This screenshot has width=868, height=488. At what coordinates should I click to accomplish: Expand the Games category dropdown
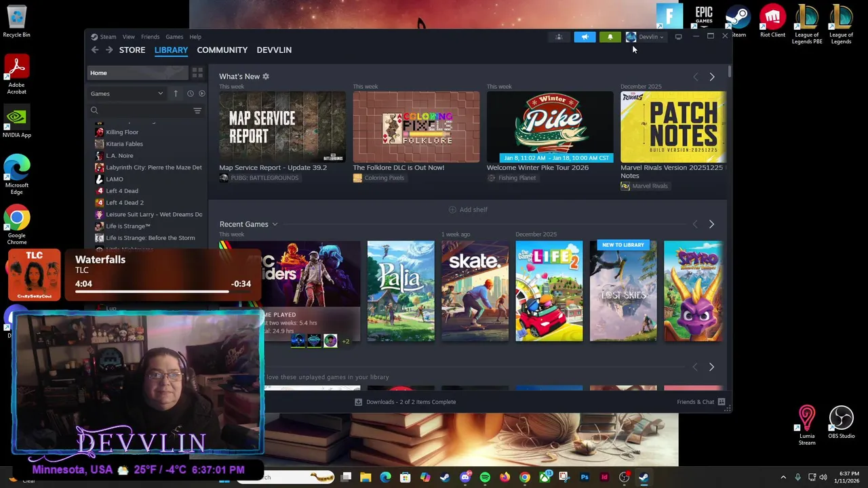127,94
